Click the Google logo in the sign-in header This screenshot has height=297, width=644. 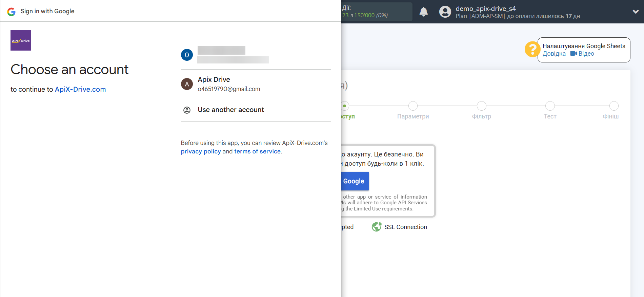[x=12, y=12]
